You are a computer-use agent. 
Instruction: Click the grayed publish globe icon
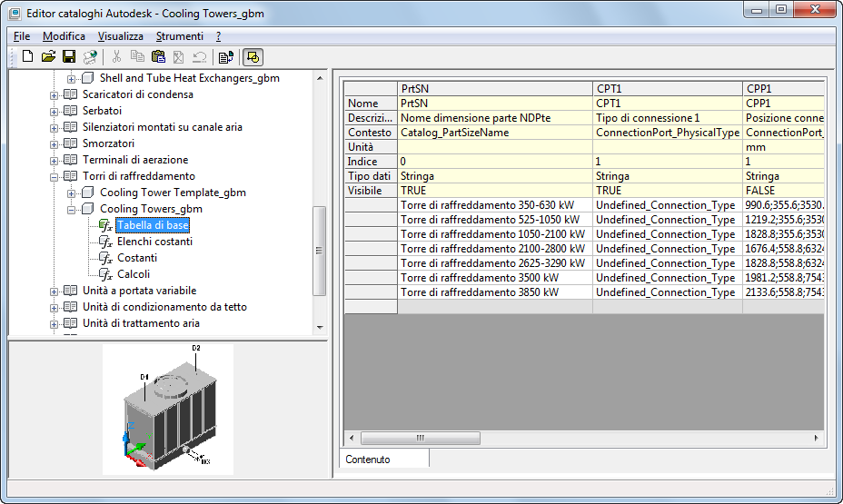tap(90, 56)
